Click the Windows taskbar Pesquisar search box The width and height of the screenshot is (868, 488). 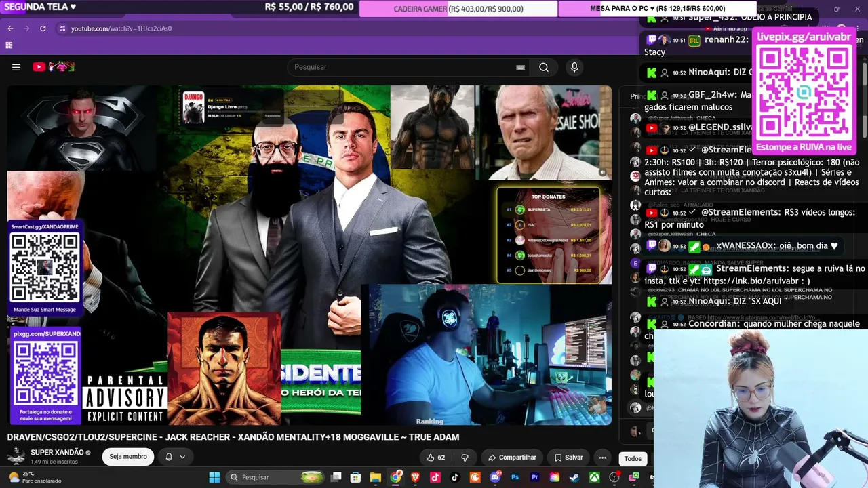274,477
